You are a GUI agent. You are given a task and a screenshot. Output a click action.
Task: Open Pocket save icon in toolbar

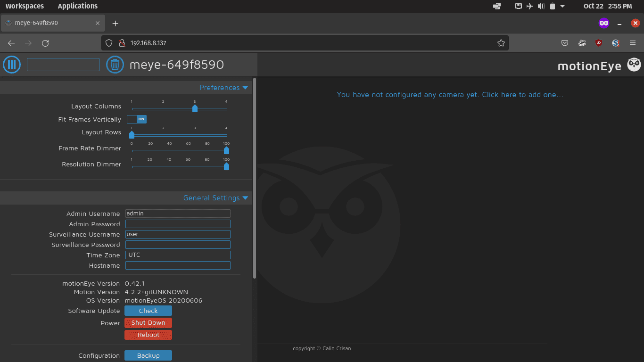click(565, 43)
